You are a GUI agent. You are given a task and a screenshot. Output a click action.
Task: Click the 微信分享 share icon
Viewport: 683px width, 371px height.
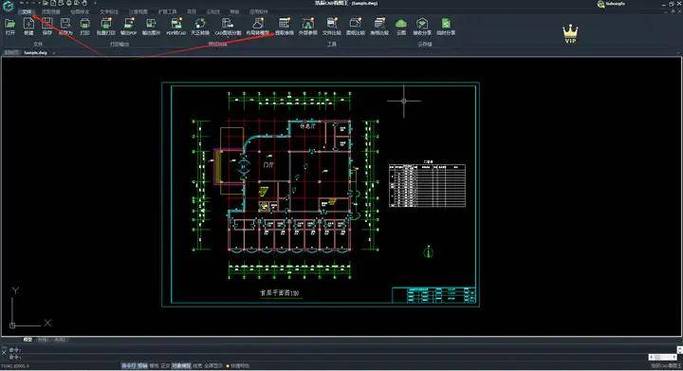pyautogui.click(x=422, y=25)
